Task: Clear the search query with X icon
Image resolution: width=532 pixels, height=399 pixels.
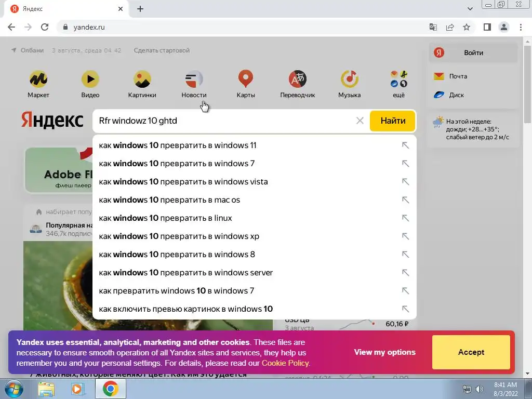Action: [360, 121]
